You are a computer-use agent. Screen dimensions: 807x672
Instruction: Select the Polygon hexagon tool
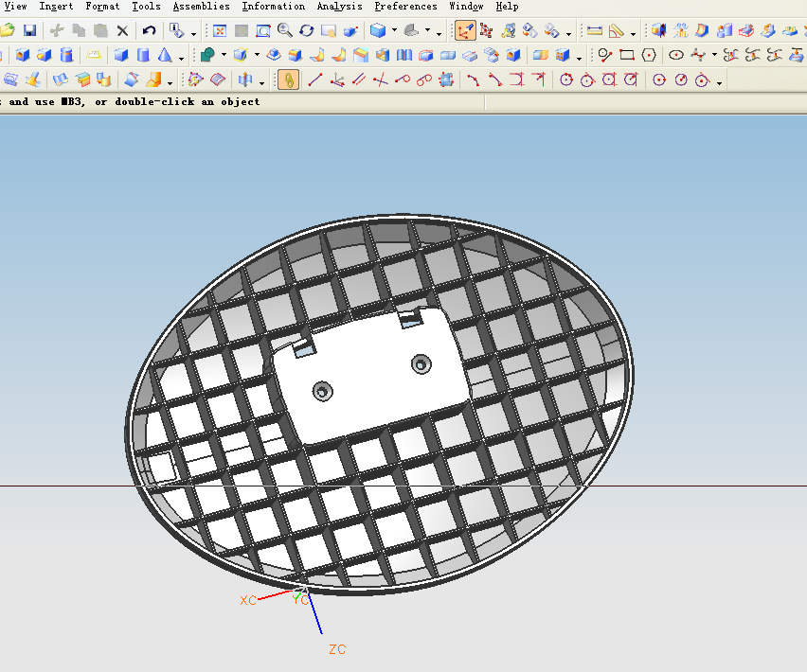[x=649, y=55]
